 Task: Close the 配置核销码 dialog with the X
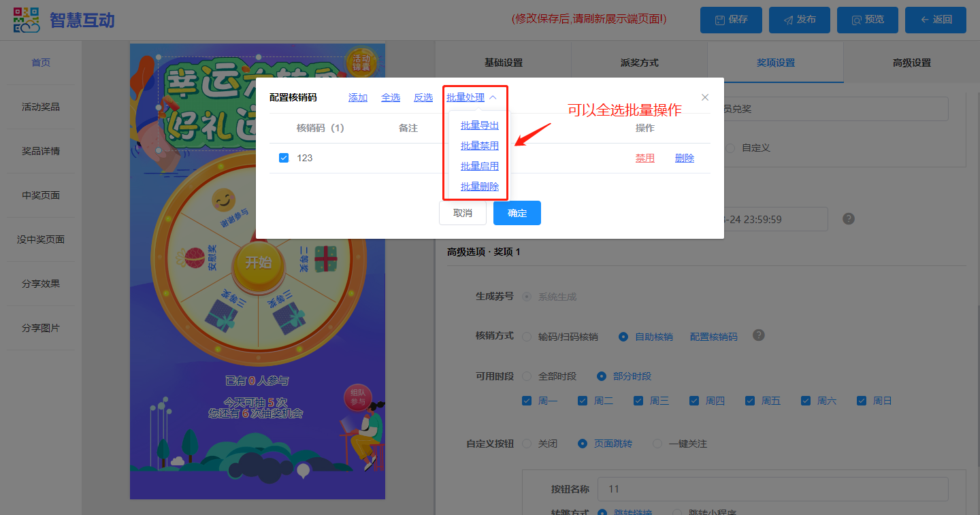(x=705, y=97)
